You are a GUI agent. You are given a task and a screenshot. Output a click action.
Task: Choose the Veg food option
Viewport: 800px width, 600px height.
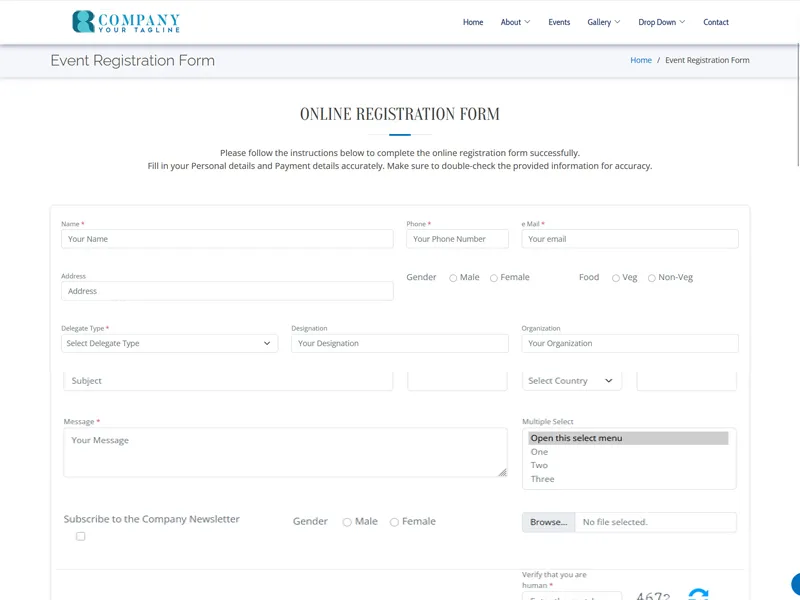pos(616,278)
